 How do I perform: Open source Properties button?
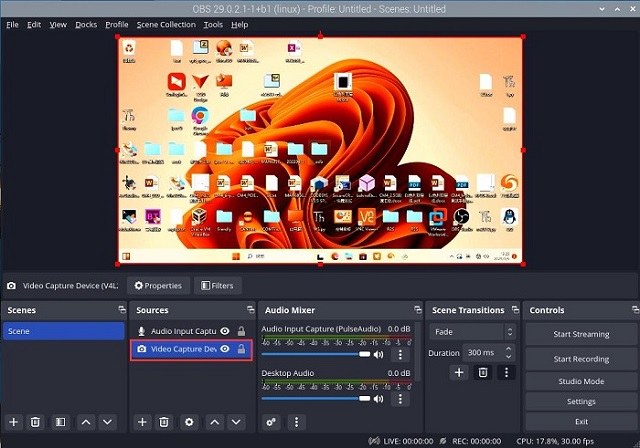(158, 286)
